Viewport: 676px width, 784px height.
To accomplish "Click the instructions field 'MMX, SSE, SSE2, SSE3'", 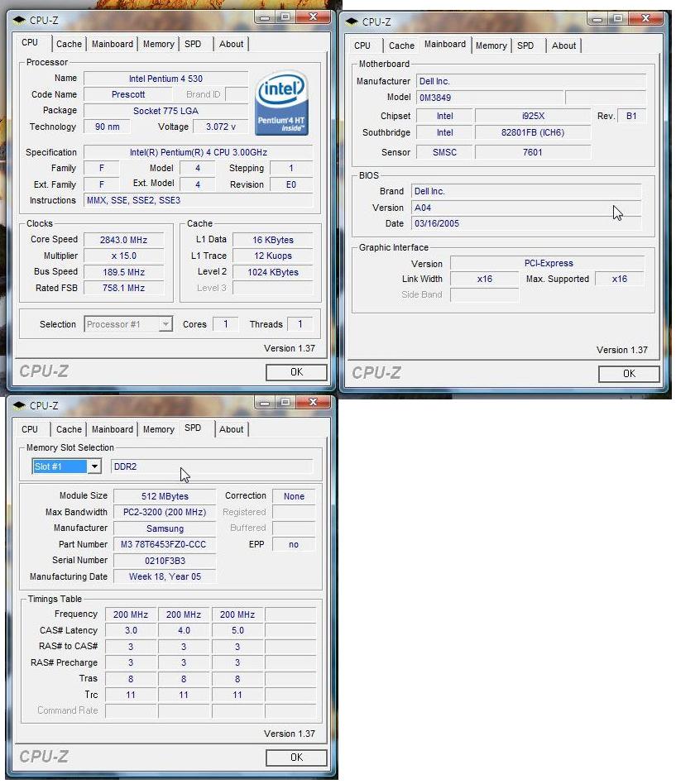I will [x=198, y=200].
